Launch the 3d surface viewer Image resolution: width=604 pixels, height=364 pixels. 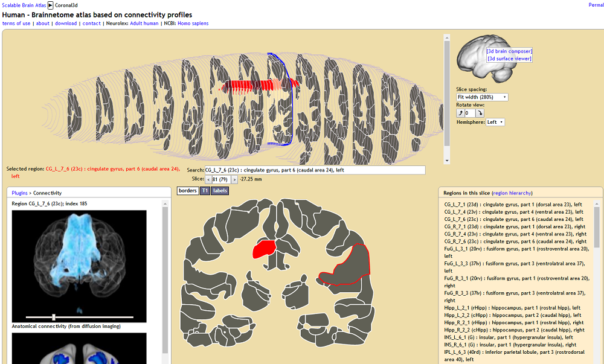coord(509,59)
